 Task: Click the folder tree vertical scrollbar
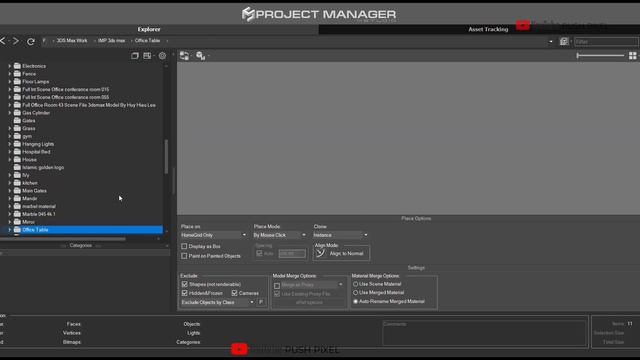point(166,157)
